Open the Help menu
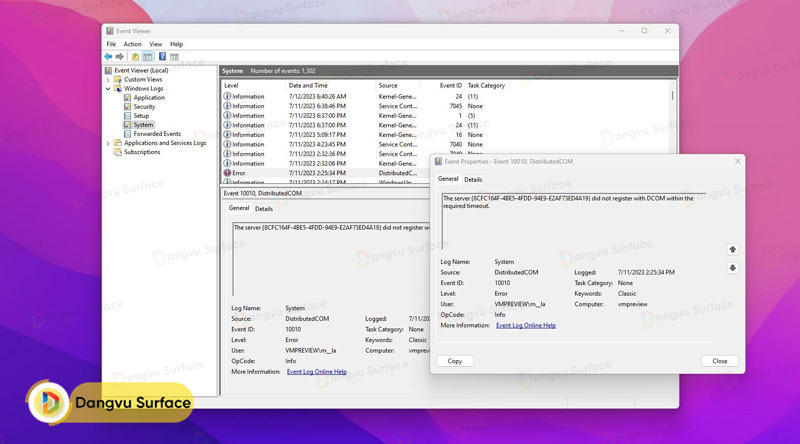Screen dimensions: 800x444 coord(177,44)
